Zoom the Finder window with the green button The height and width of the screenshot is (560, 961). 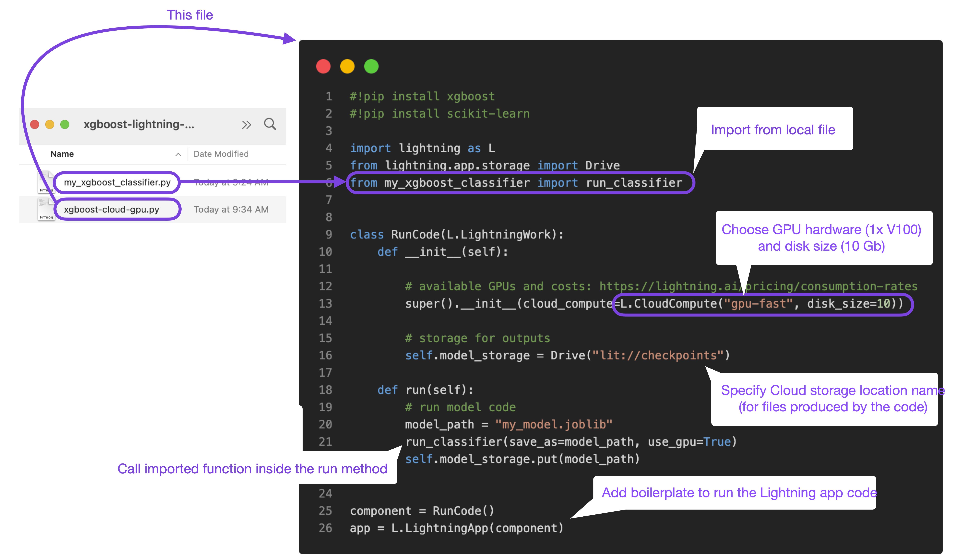(x=65, y=124)
